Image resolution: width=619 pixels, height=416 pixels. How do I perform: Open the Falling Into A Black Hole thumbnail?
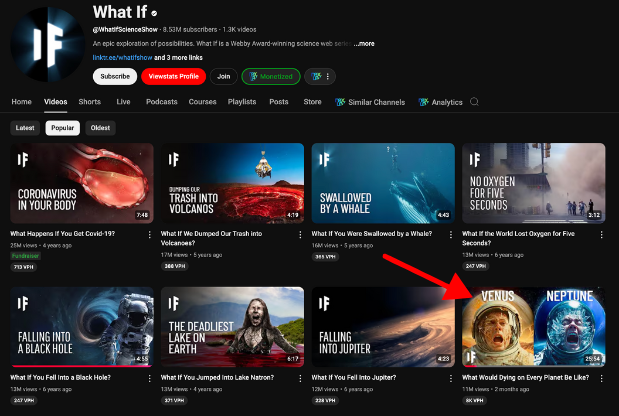pos(82,327)
